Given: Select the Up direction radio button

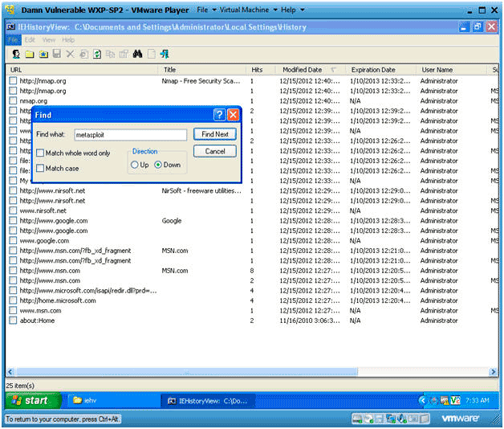Looking at the screenshot, I should 135,165.
